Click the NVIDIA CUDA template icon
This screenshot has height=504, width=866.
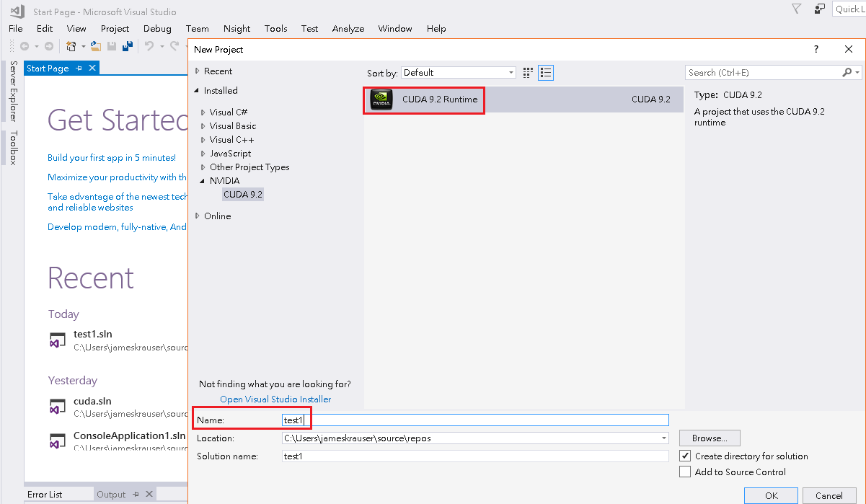tap(381, 100)
